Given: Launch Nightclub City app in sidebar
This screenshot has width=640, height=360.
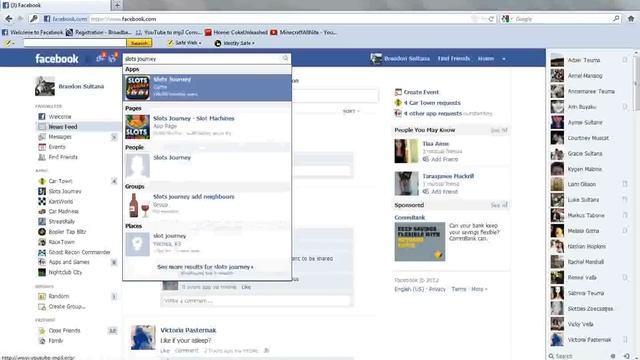Looking at the screenshot, I should pyautogui.click(x=65, y=272).
